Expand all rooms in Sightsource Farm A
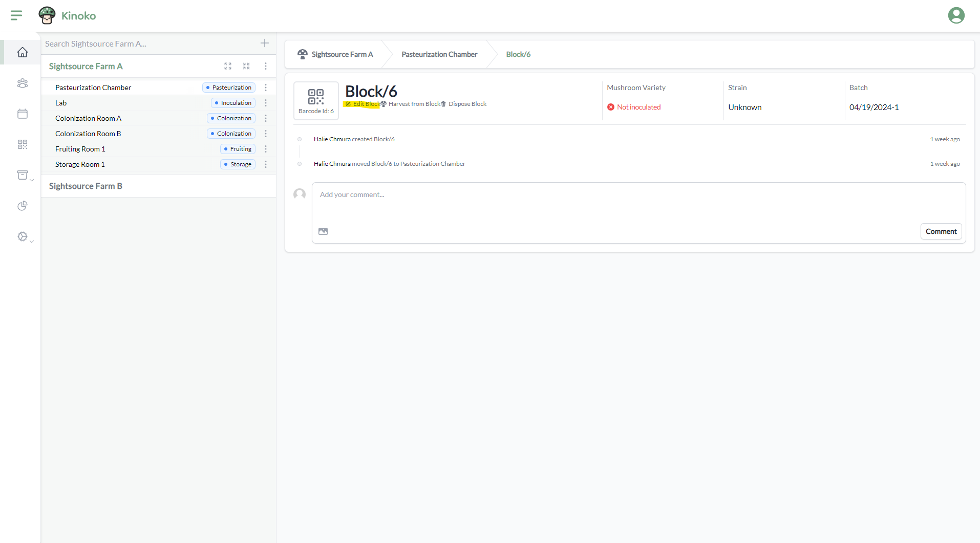This screenshot has width=980, height=543. pos(228,66)
